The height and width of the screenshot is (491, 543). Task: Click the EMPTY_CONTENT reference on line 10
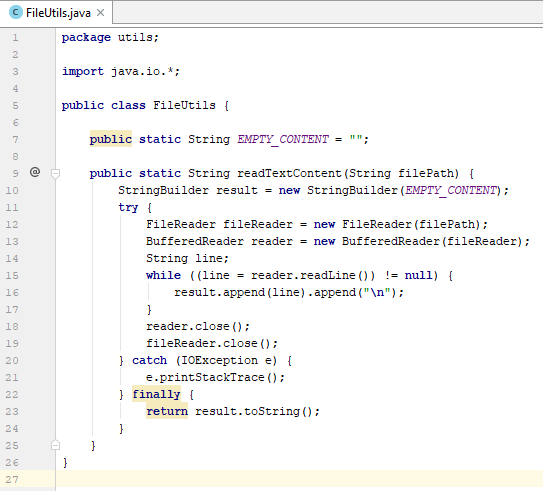(x=451, y=190)
